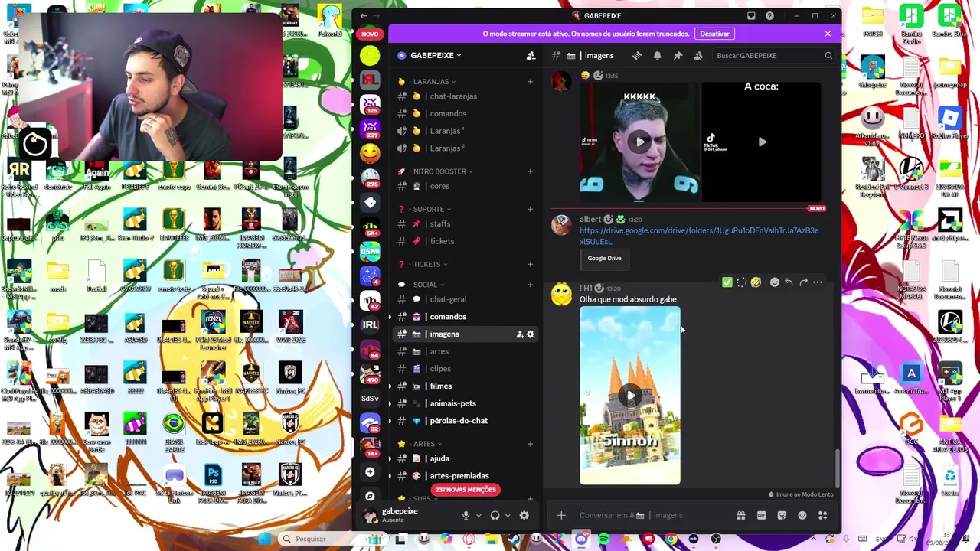This screenshot has height=551, width=980.
Task: Open the Google Drive embed card
Action: (x=604, y=259)
